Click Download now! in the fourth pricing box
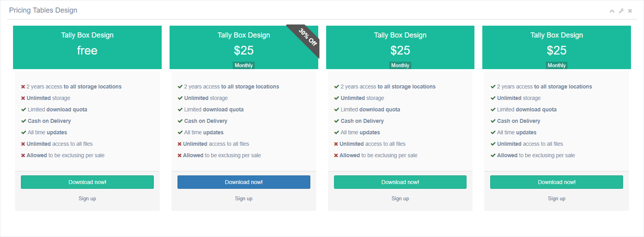This screenshot has height=237, width=644. click(x=556, y=182)
